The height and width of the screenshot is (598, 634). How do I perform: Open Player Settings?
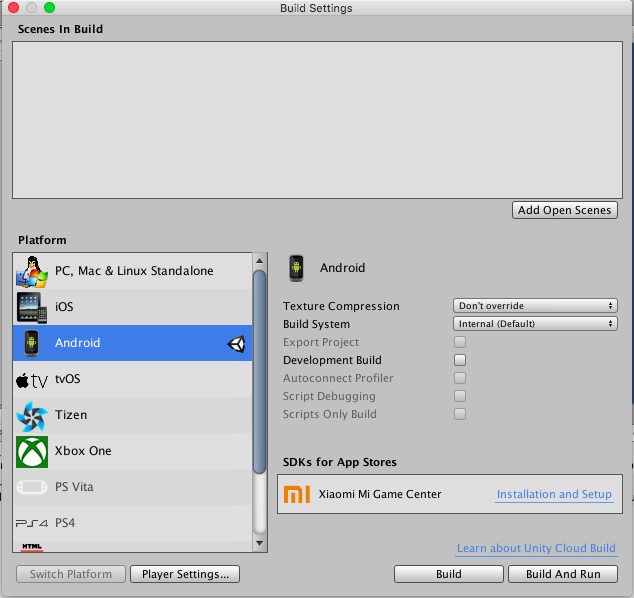pyautogui.click(x=185, y=574)
